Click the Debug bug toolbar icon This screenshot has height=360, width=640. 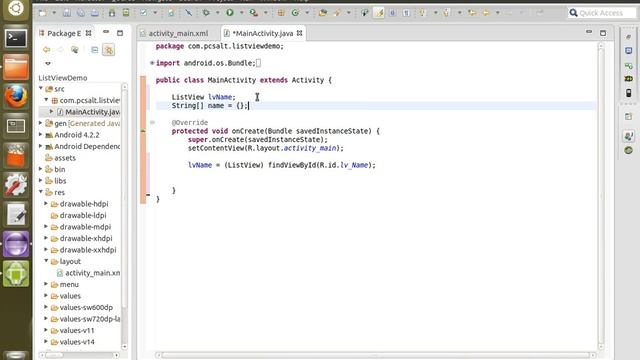click(x=206, y=13)
